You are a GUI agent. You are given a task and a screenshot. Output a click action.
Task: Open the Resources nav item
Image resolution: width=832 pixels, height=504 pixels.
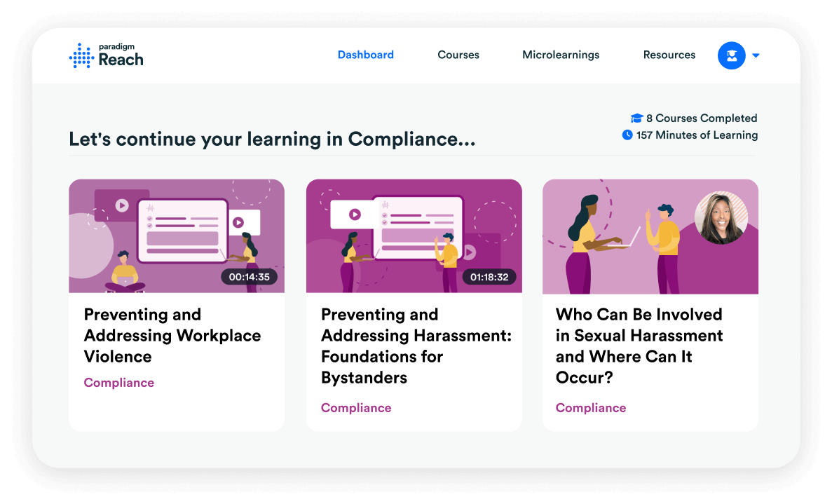(669, 55)
